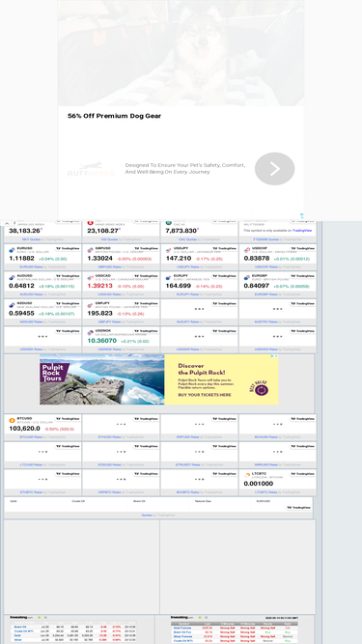Open USDJPY Rates link
Screen dimensions: 362x644
188,266
